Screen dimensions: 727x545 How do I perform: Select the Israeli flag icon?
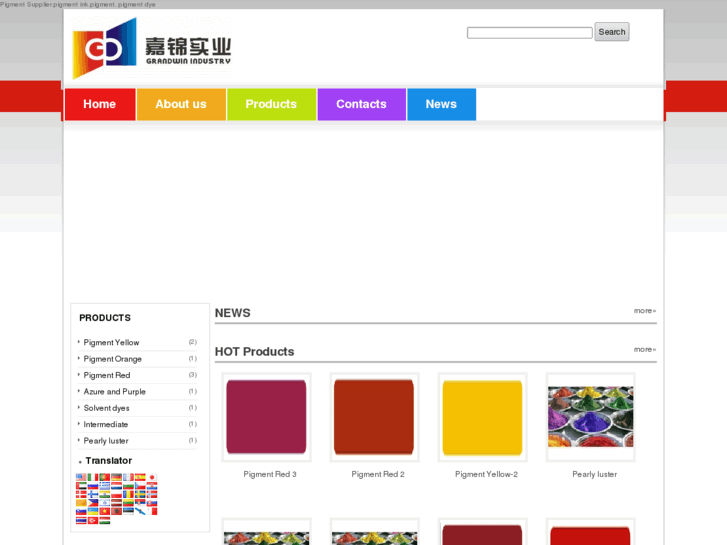[105, 503]
